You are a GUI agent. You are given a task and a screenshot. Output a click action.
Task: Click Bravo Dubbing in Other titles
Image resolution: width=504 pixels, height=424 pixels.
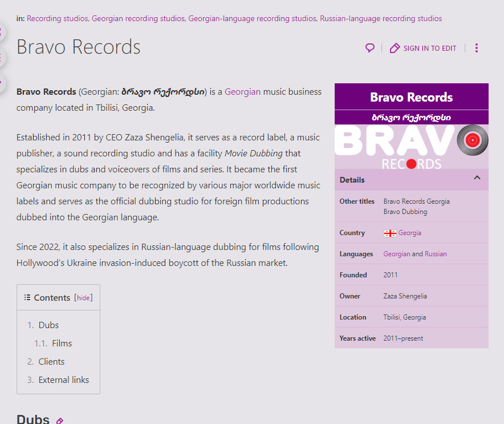(x=405, y=212)
